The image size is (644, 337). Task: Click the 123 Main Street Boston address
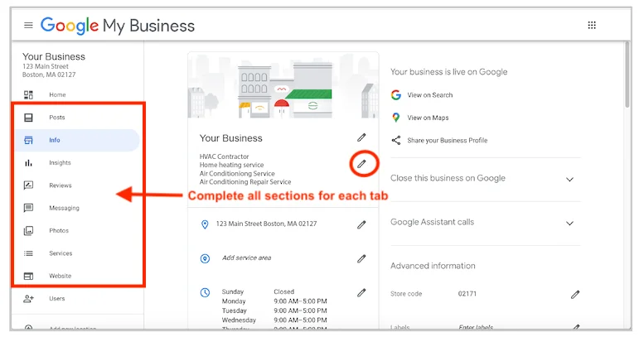pyautogui.click(x=266, y=224)
